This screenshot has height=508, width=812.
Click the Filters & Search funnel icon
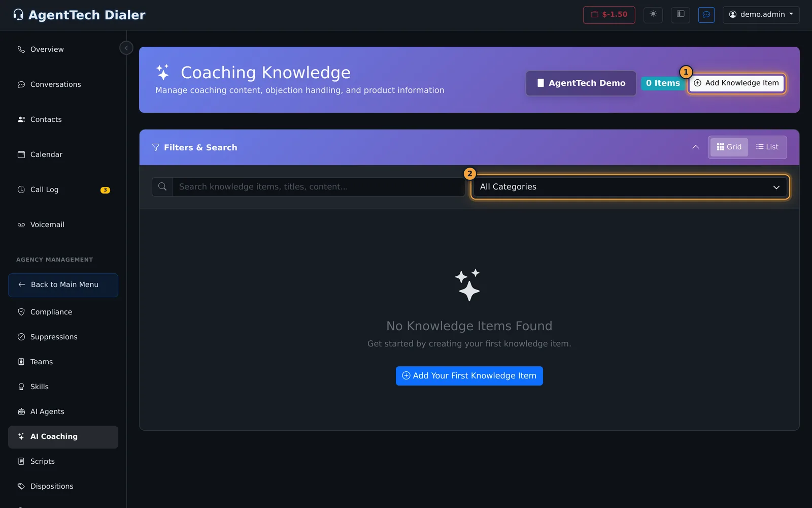pos(156,147)
